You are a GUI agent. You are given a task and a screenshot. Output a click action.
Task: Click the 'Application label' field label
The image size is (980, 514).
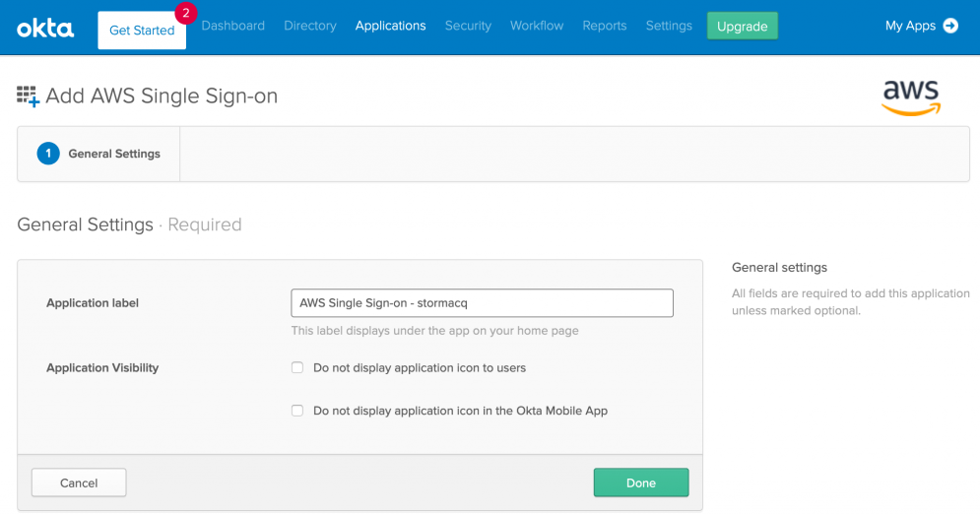point(93,303)
